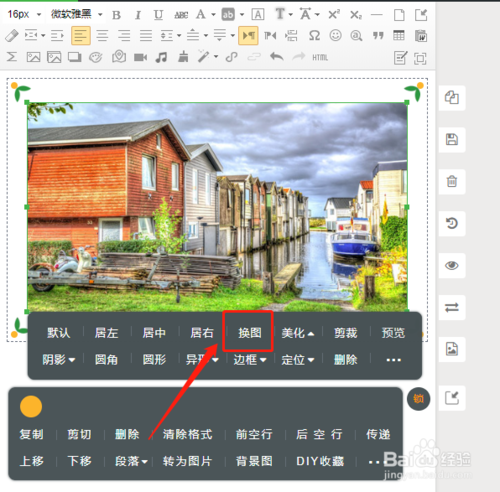The height and width of the screenshot is (492, 500).
Task: Click the trash icon in right sidebar
Action: pos(452,182)
